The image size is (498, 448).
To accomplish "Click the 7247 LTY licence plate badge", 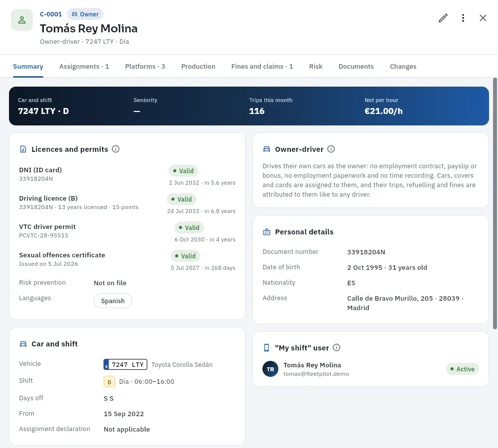I will tap(125, 364).
